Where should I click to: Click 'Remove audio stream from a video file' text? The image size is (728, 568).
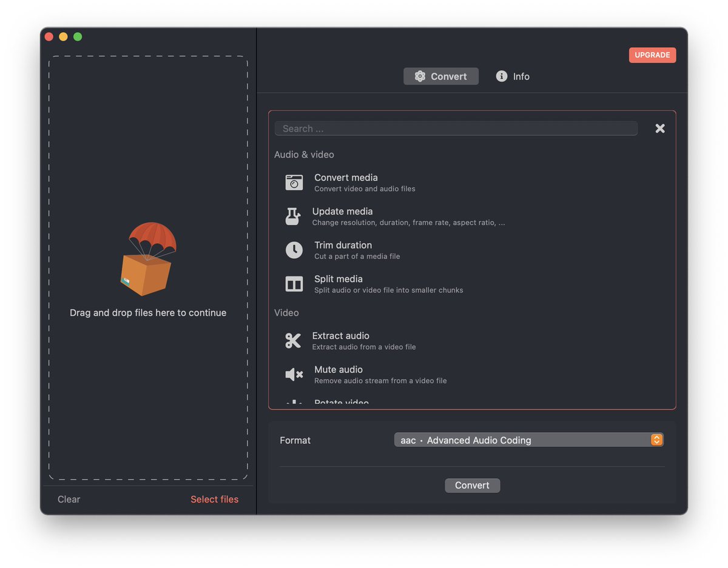pyautogui.click(x=380, y=381)
